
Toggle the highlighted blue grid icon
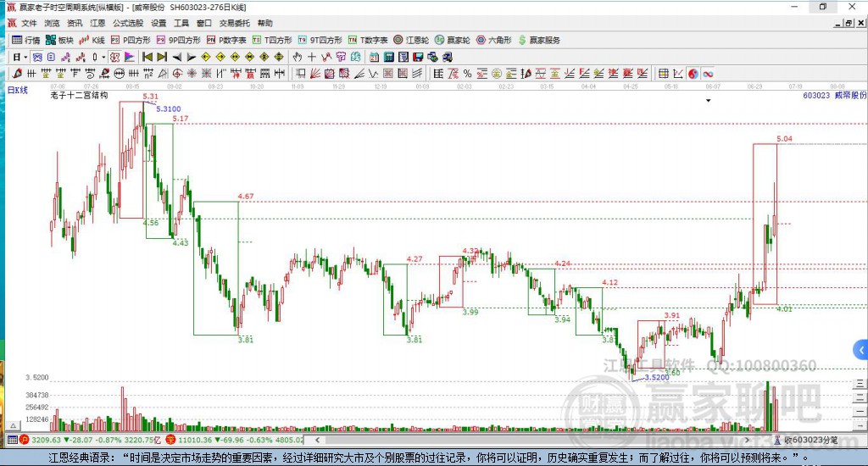[37, 57]
